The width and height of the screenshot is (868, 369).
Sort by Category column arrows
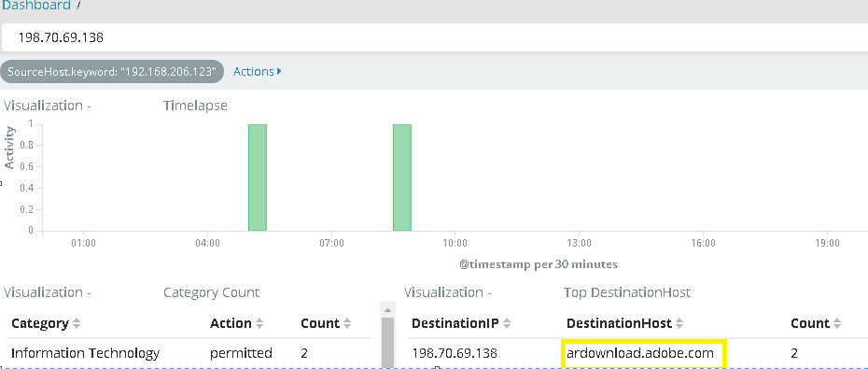point(77,323)
